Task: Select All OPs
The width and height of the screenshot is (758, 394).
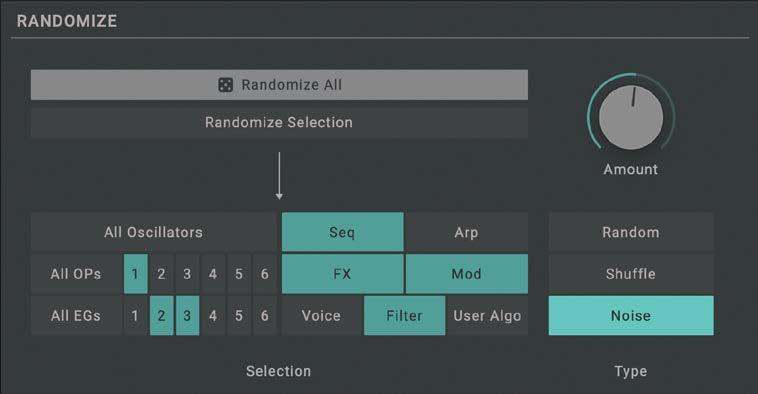Action: coord(76,274)
